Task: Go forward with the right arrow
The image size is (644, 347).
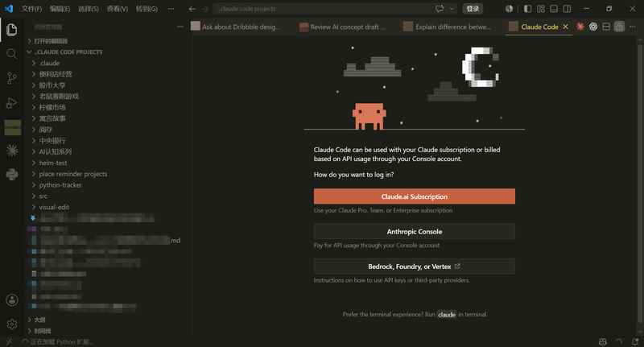Action: click(x=205, y=9)
